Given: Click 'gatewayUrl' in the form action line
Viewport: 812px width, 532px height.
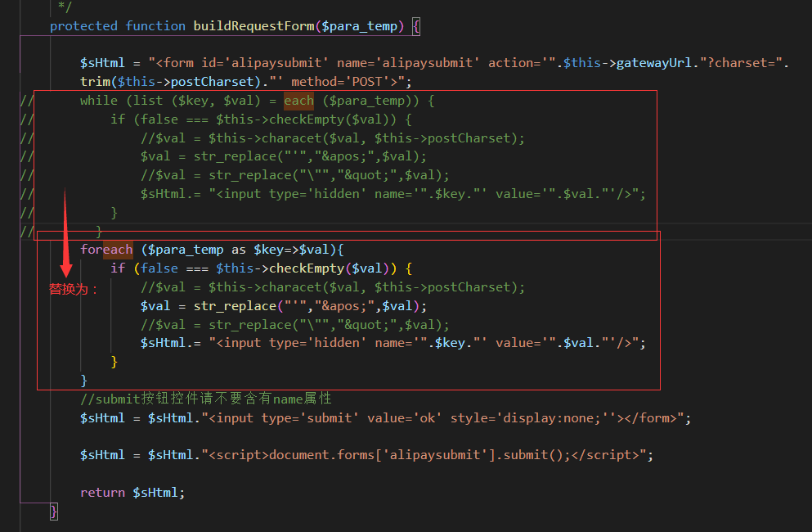Looking at the screenshot, I should [x=654, y=63].
